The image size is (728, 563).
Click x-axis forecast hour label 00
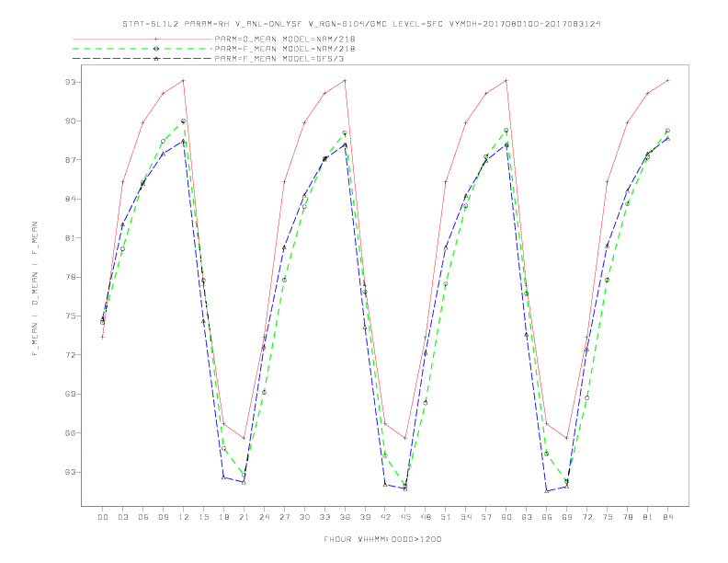(103, 517)
